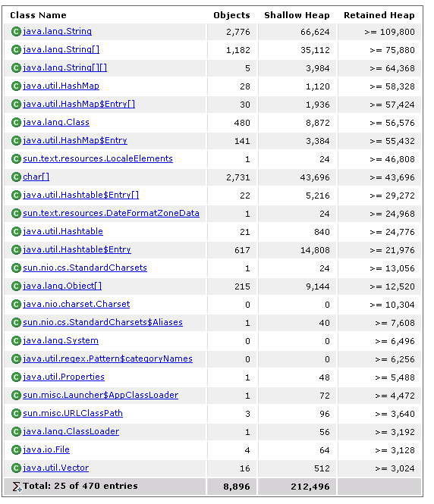The image size is (434, 504).
Task: Click the class icon next to java.lang.Class
Action: pos(16,123)
